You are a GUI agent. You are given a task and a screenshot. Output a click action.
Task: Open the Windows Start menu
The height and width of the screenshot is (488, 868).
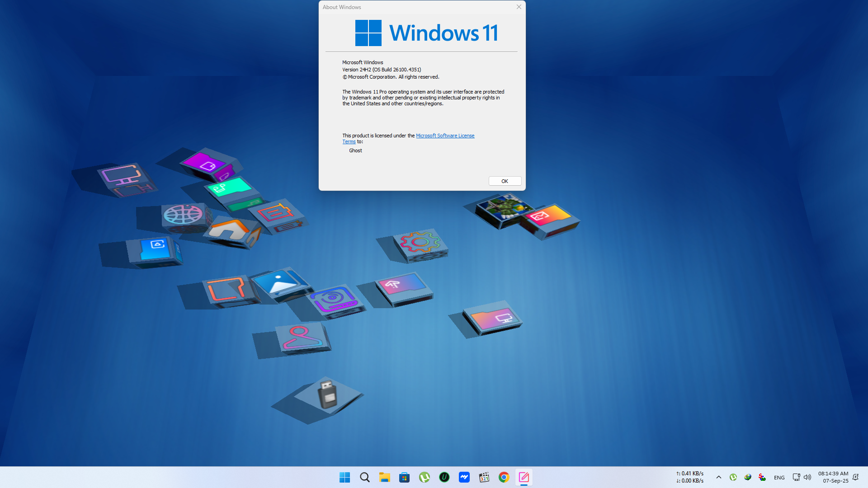click(x=344, y=477)
